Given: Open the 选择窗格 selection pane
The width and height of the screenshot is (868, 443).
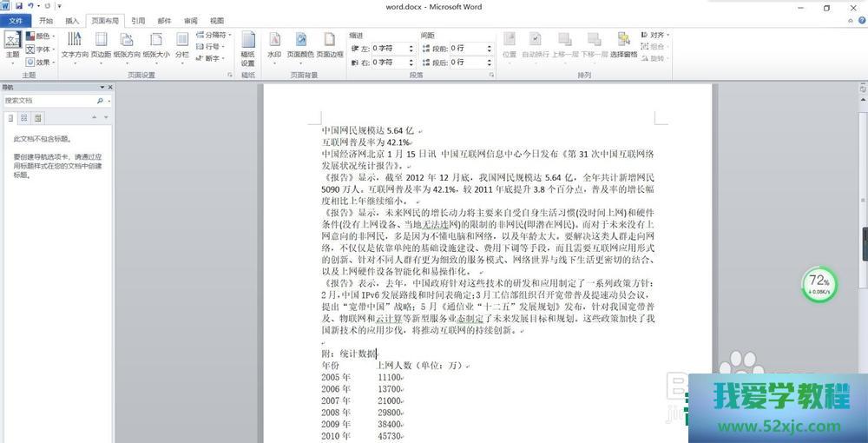Looking at the screenshot, I should pos(623,43).
